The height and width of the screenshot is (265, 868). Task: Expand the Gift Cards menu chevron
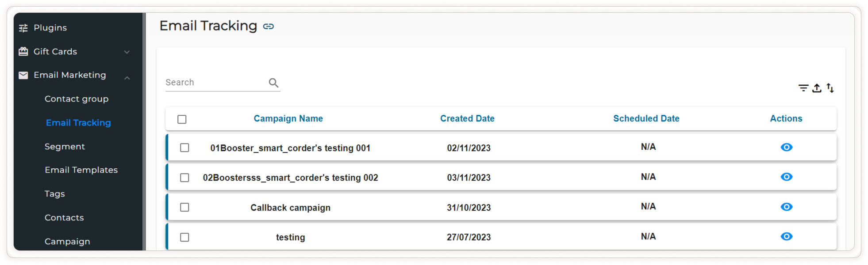[x=127, y=52]
